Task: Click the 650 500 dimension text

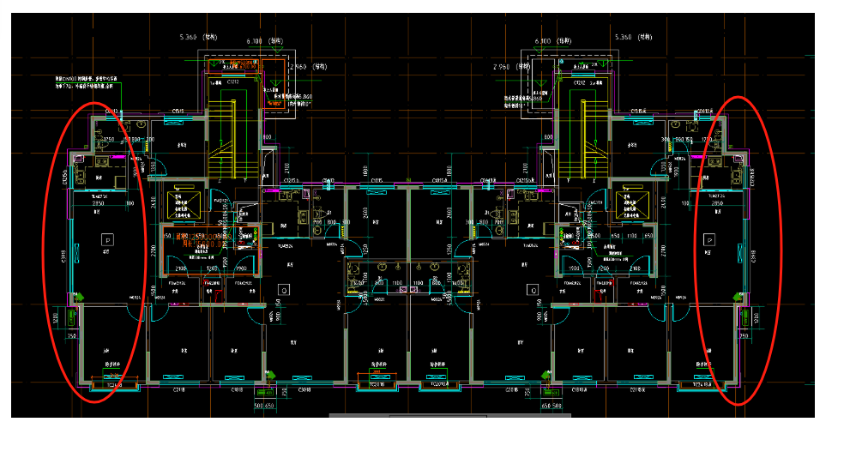Action: tap(551, 406)
